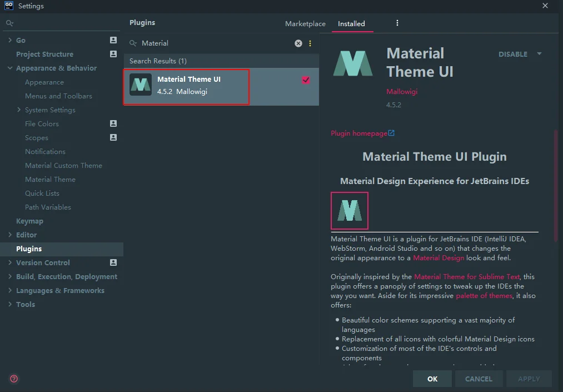This screenshot has width=563, height=392.
Task: Clear the plugin search text
Action: 298,43
